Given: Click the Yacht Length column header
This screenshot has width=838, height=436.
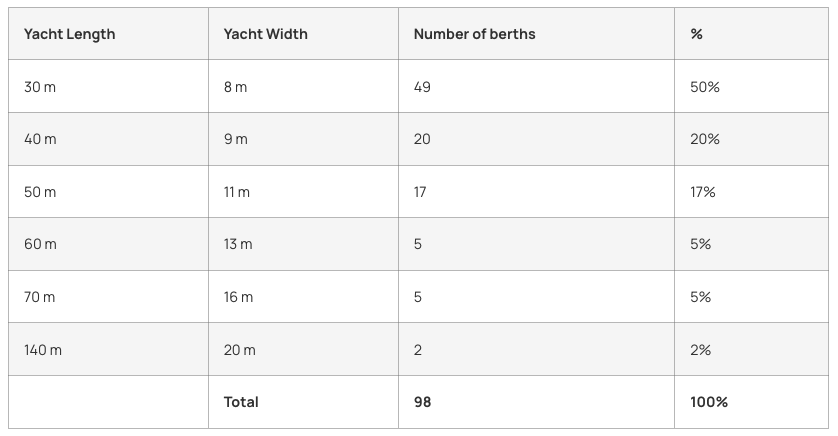Looking at the screenshot, I should (70, 34).
